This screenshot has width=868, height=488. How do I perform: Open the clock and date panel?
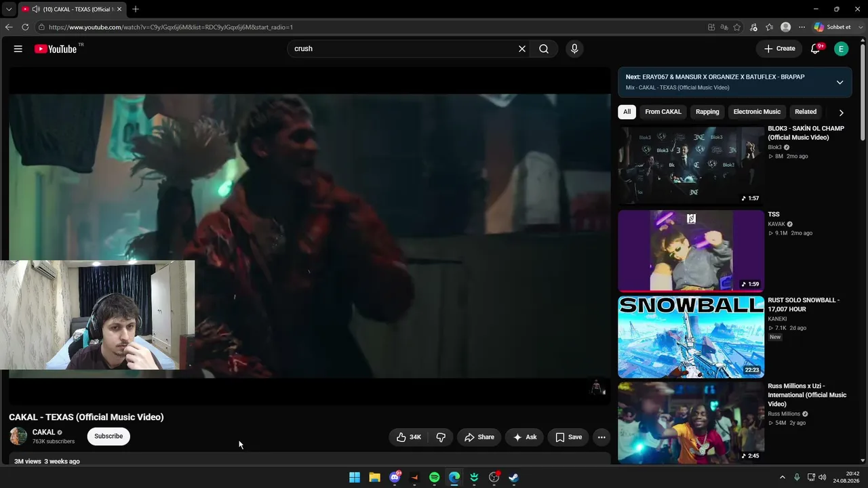click(847, 477)
